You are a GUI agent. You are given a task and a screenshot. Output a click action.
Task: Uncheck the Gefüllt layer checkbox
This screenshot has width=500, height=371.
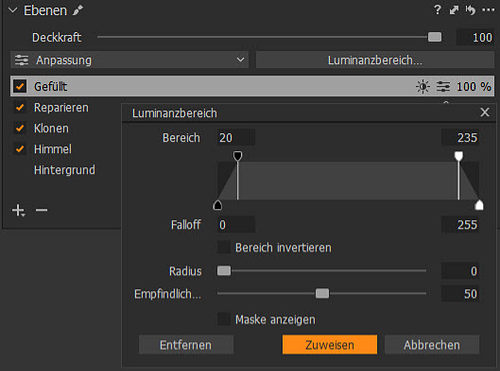tap(20, 86)
